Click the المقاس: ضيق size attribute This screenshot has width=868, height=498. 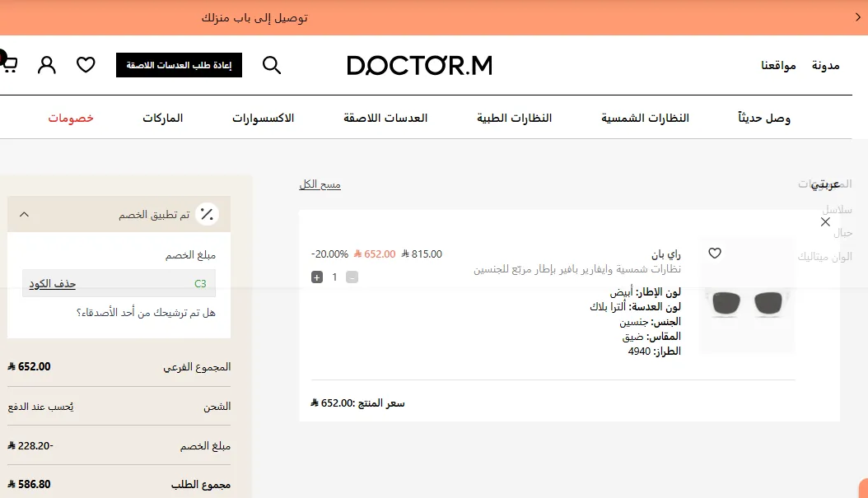tap(651, 336)
